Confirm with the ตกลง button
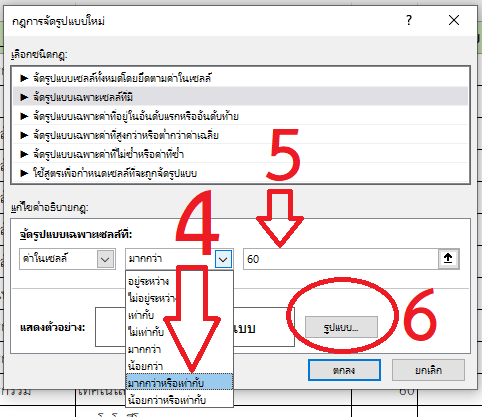This screenshot has height=417, width=482. pyautogui.click(x=344, y=370)
